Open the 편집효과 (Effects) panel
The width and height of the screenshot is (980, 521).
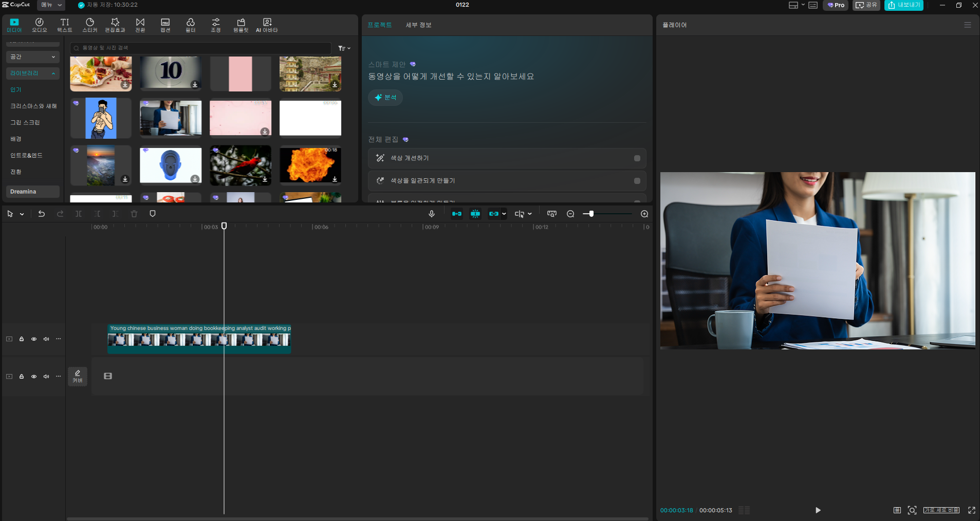115,25
